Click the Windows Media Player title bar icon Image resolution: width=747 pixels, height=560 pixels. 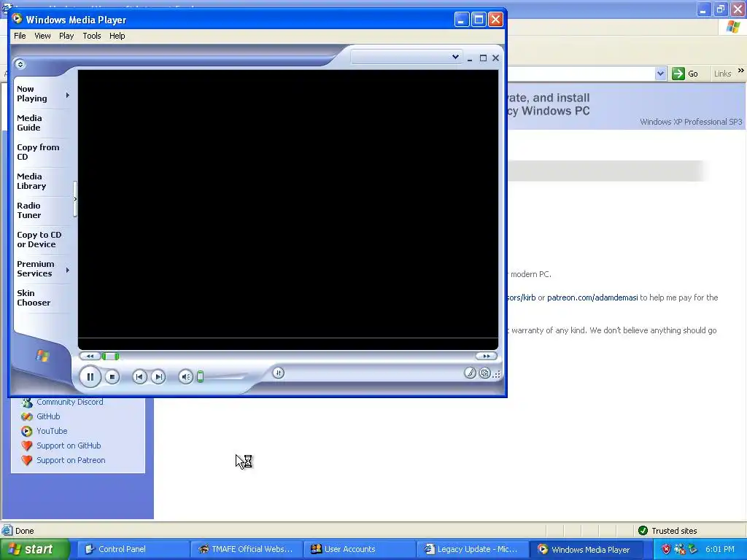coord(18,19)
